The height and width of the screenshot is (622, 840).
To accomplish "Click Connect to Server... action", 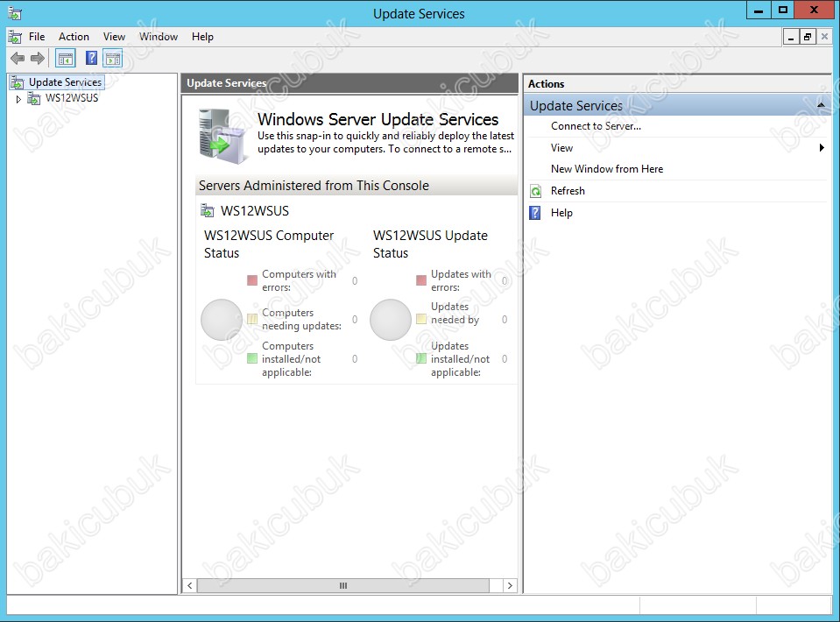I will pos(596,126).
